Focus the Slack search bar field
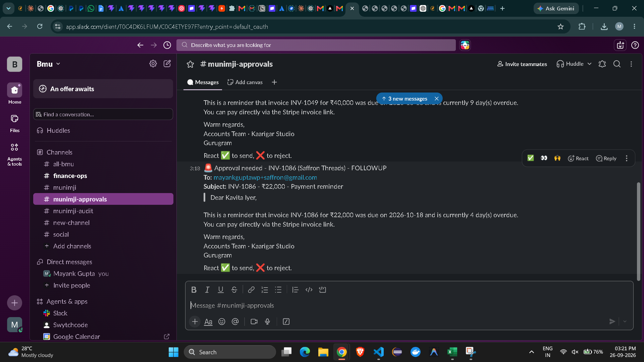The image size is (644, 362). [316, 45]
